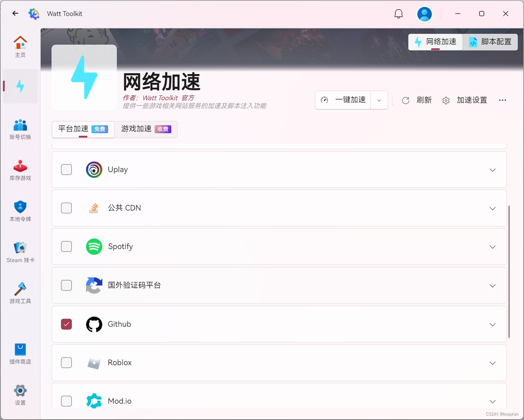Viewport: 524px width, 420px height.
Task: Go back with the arrow icon
Action: click(15, 13)
